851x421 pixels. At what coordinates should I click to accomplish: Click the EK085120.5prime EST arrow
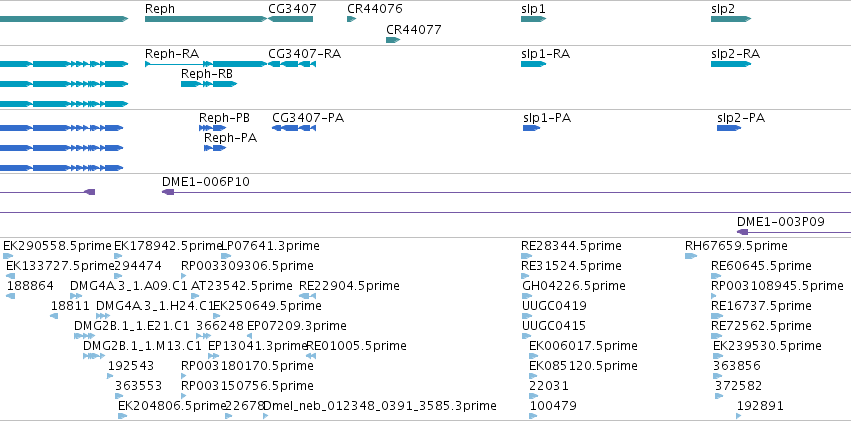533,376
